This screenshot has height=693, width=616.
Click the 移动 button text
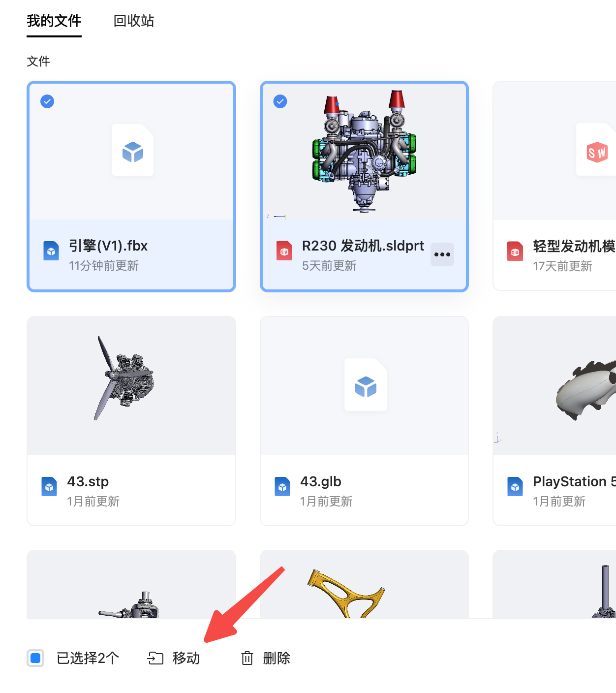coord(186,658)
